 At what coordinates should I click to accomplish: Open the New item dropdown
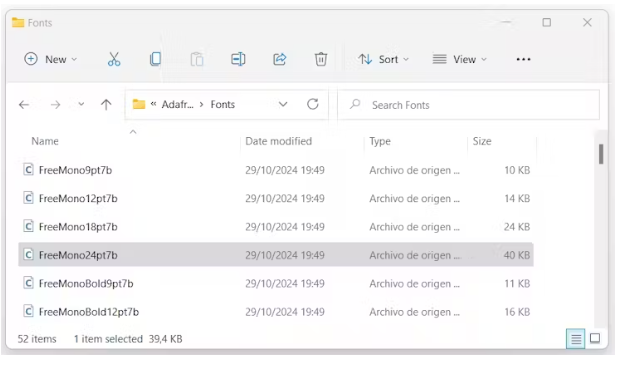[x=51, y=59]
